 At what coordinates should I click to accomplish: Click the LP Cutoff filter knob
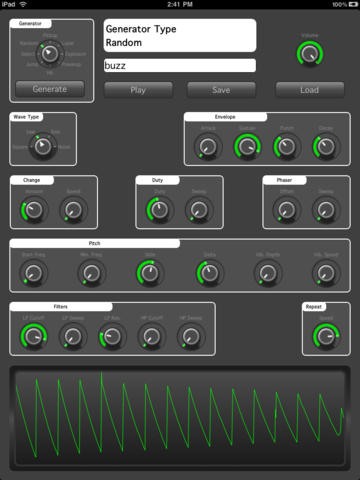[x=34, y=336]
